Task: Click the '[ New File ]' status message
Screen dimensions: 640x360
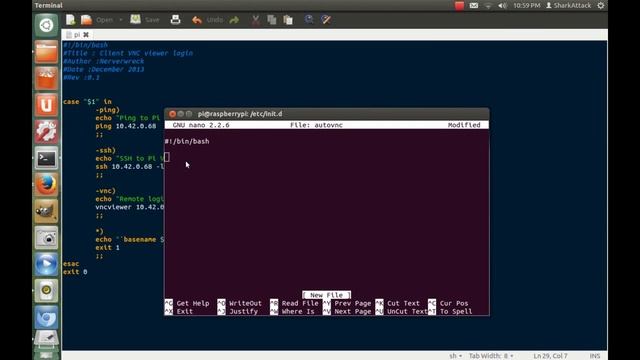Action: 327,295
